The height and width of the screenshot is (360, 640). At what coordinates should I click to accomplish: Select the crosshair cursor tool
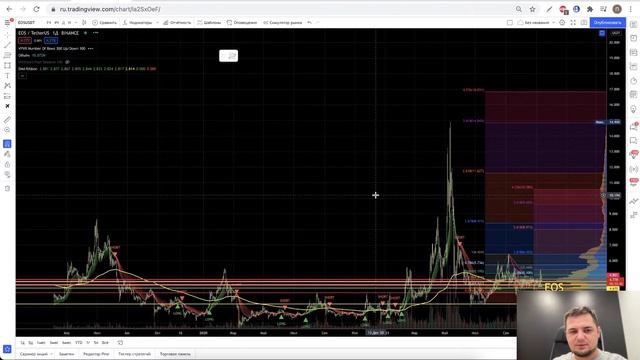[x=7, y=35]
